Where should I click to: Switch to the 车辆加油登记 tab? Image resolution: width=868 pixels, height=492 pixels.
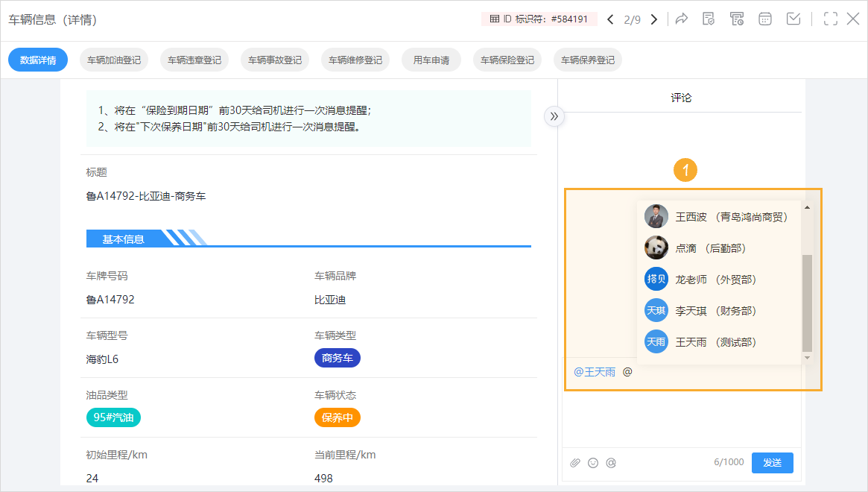coord(113,60)
